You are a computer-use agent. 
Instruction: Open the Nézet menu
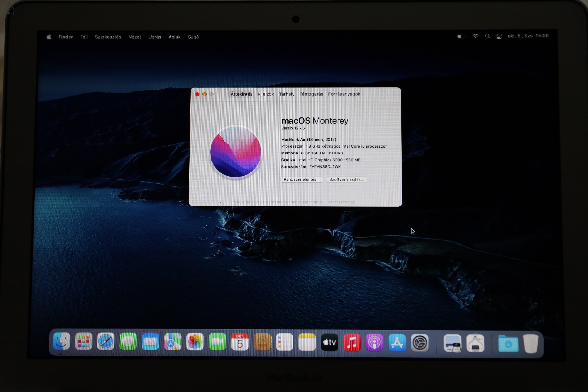pos(134,37)
